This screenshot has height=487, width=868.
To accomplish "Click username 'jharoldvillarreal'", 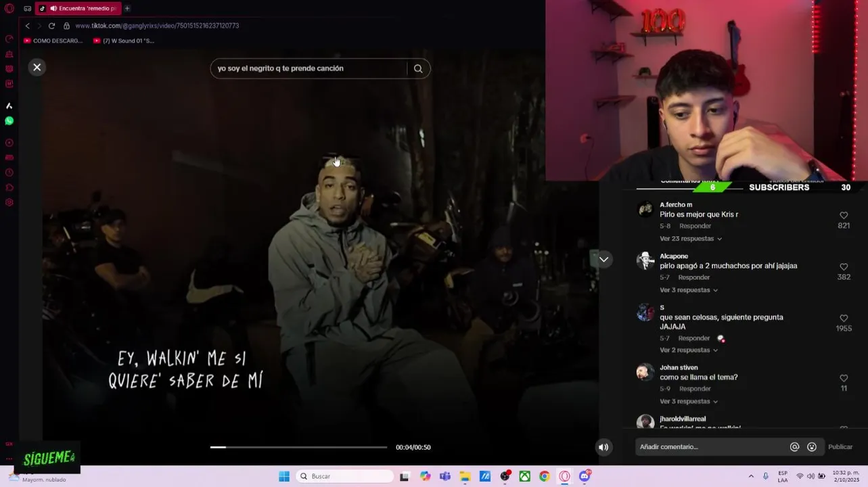I will point(683,419).
